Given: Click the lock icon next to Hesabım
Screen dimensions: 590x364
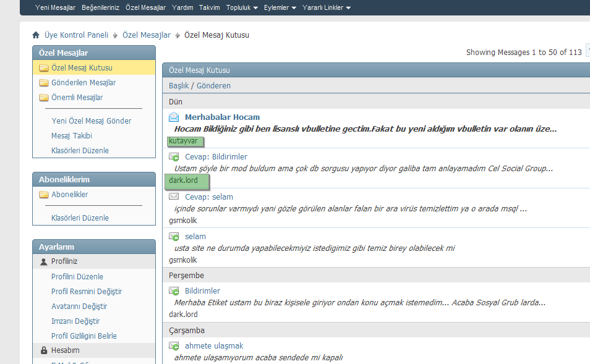Looking at the screenshot, I should click(43, 351).
